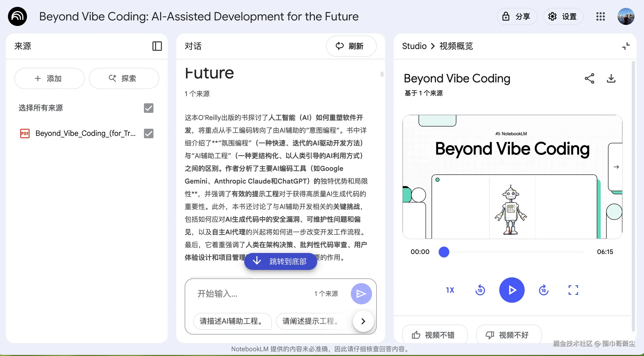
Task: Open the Google apps grid
Action: tap(600, 16)
